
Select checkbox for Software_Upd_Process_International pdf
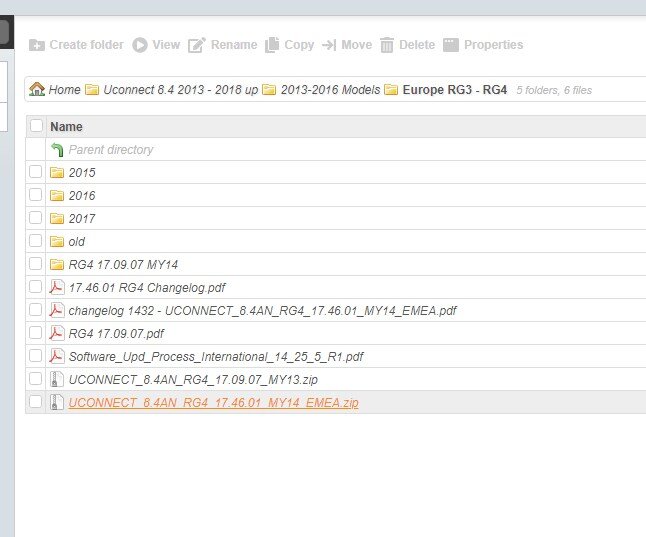tap(35, 356)
